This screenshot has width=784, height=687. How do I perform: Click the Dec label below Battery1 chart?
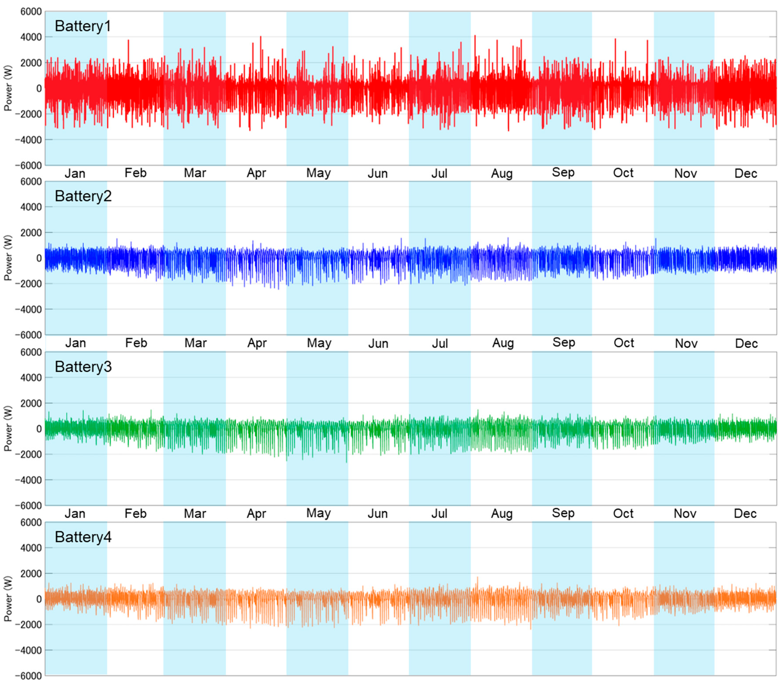tap(746, 174)
